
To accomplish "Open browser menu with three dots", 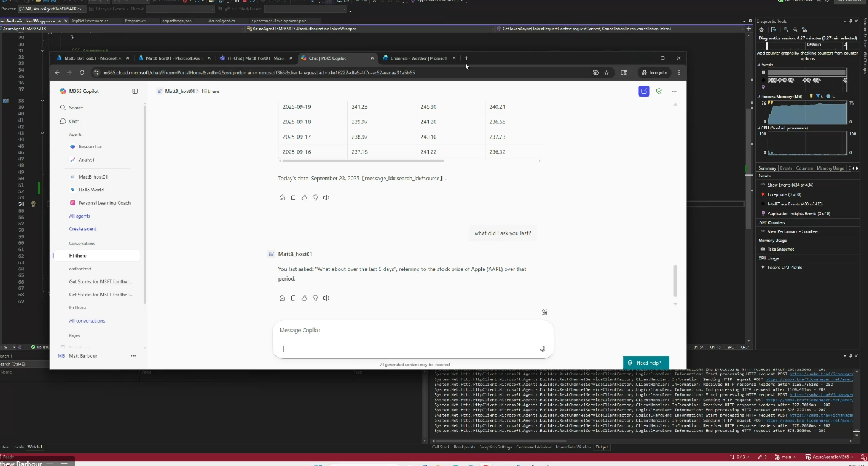I will (679, 72).
